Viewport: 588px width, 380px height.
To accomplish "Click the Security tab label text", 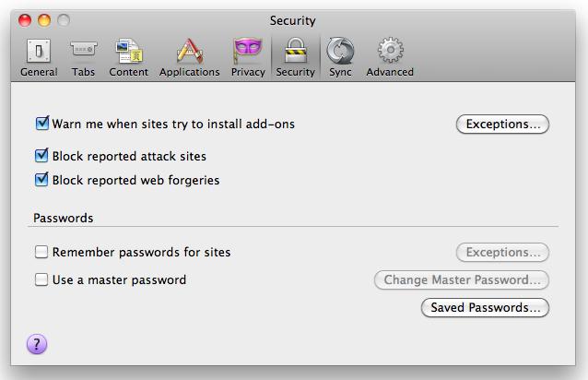I will point(296,72).
